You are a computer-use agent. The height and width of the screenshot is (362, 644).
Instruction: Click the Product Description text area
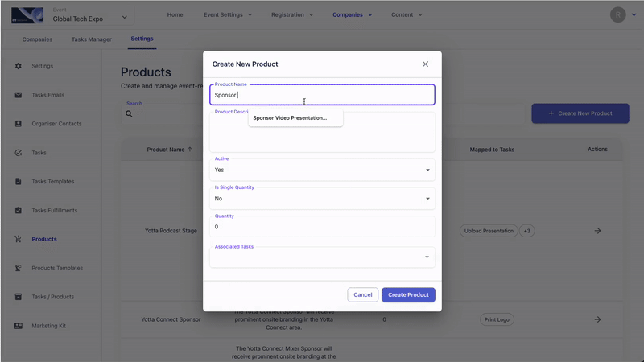coord(322,138)
